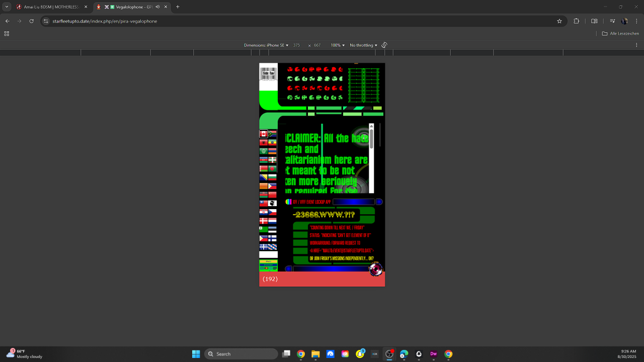Click the red (192) bar

[322, 279]
